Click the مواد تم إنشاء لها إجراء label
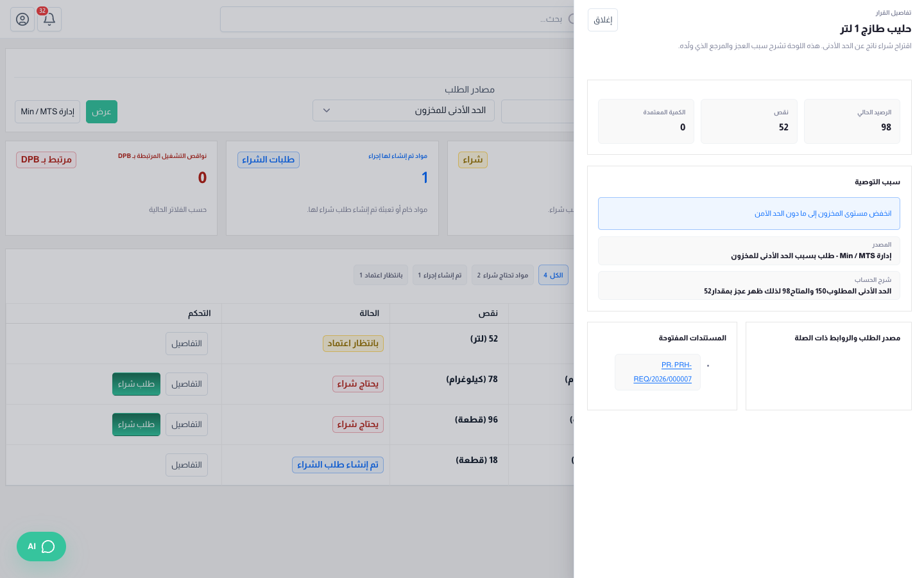924x578 pixels. click(x=398, y=156)
